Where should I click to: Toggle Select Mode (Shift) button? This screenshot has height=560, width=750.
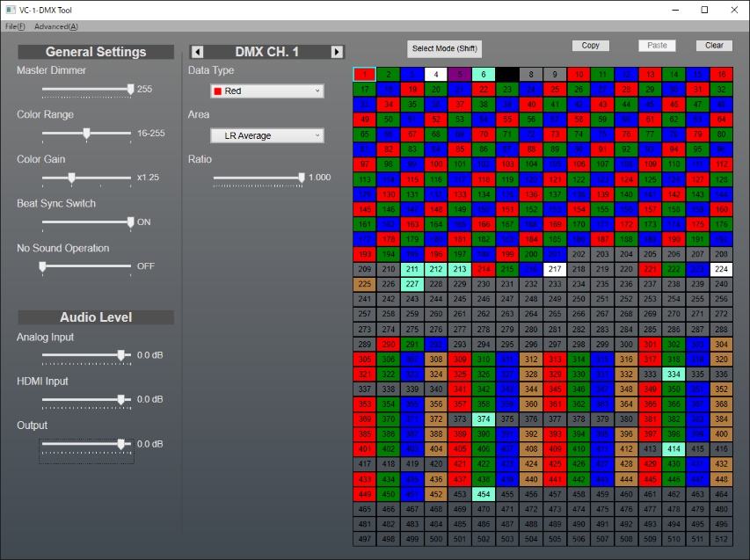[x=445, y=48]
